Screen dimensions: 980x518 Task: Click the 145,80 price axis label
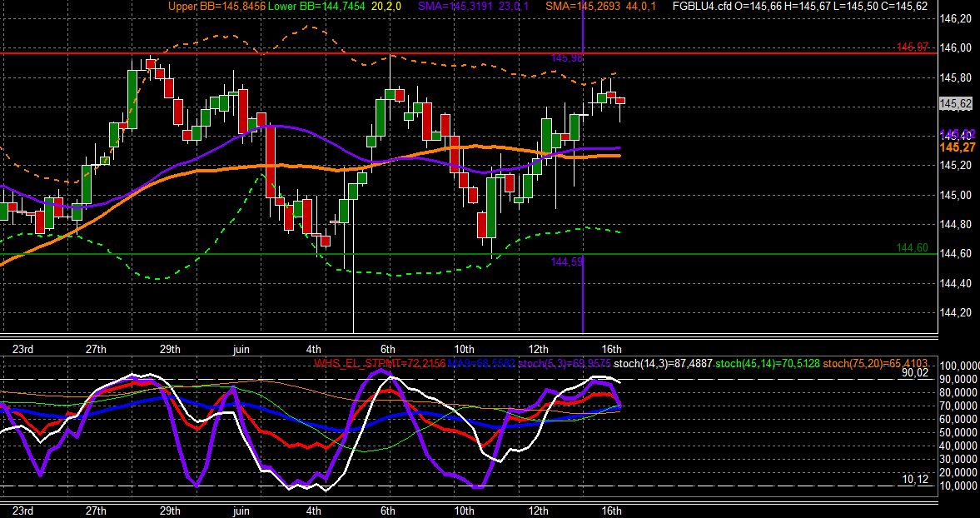point(956,78)
